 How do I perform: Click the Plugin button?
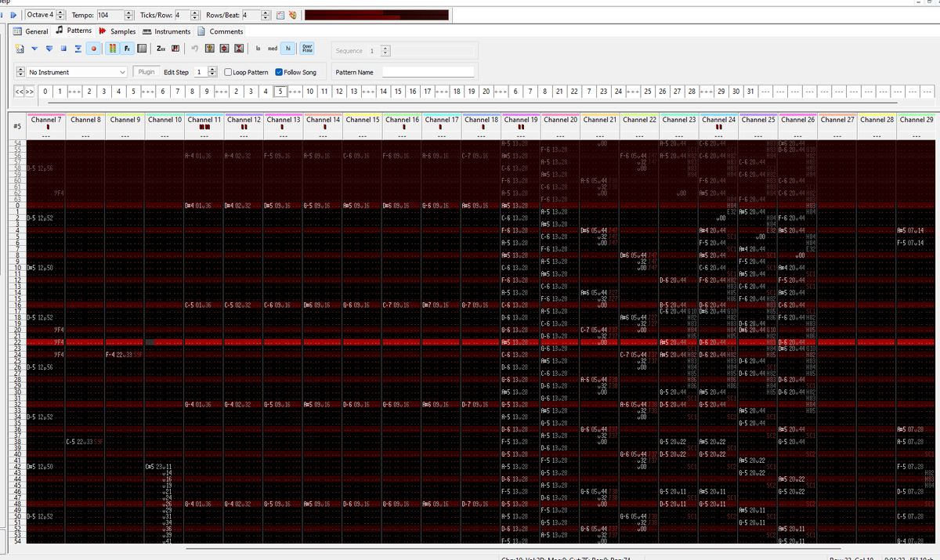pyautogui.click(x=146, y=72)
